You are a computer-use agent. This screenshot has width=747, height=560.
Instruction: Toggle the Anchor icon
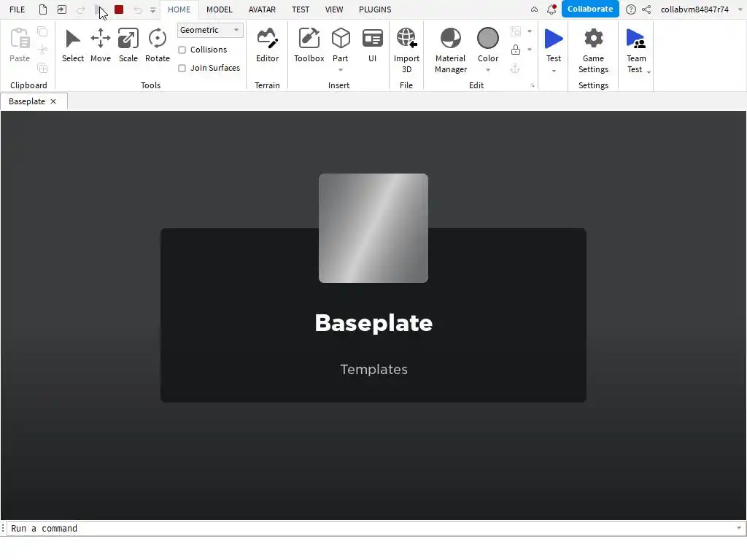(x=516, y=69)
